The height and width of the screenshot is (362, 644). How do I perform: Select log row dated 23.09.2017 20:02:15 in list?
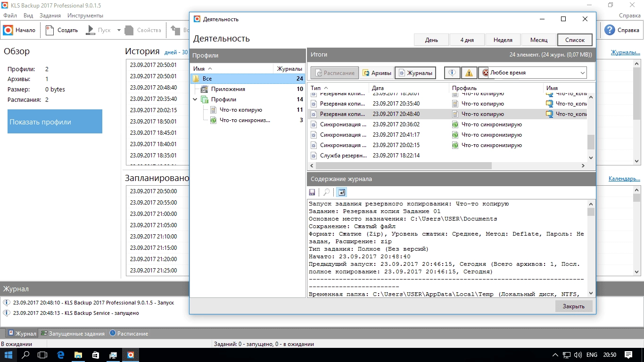pos(447,145)
